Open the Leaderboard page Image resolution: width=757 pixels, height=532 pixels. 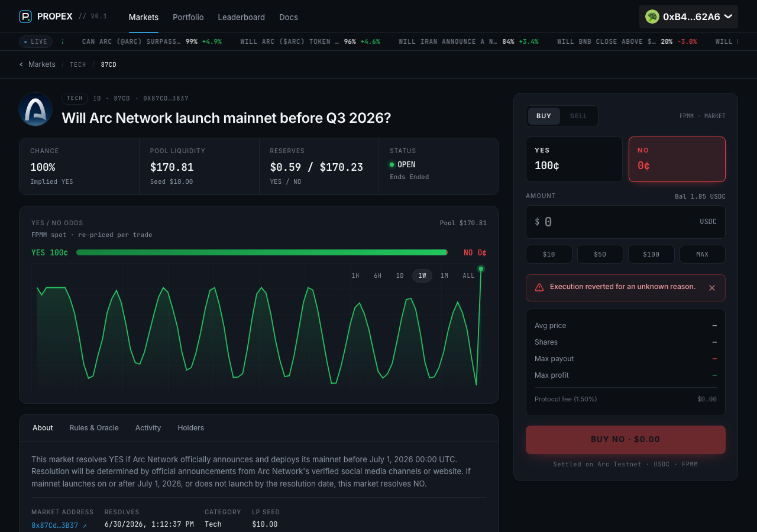click(241, 17)
